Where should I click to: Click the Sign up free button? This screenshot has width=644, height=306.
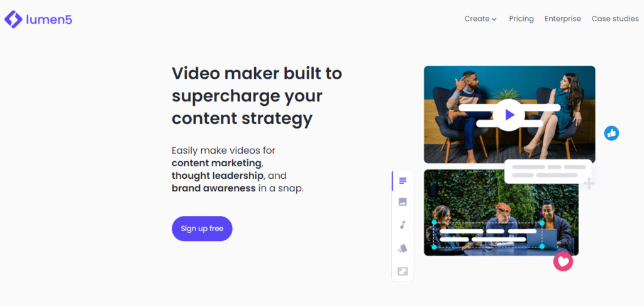pos(202,229)
